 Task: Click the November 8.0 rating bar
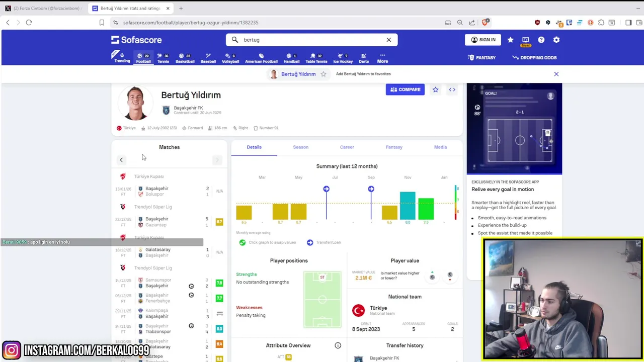pyautogui.click(x=408, y=206)
